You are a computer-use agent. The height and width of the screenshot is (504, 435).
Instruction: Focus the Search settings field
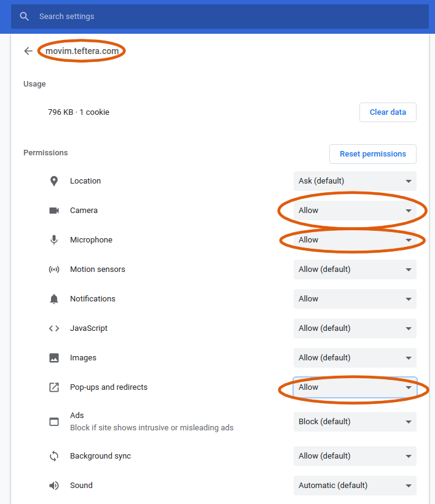(x=227, y=17)
